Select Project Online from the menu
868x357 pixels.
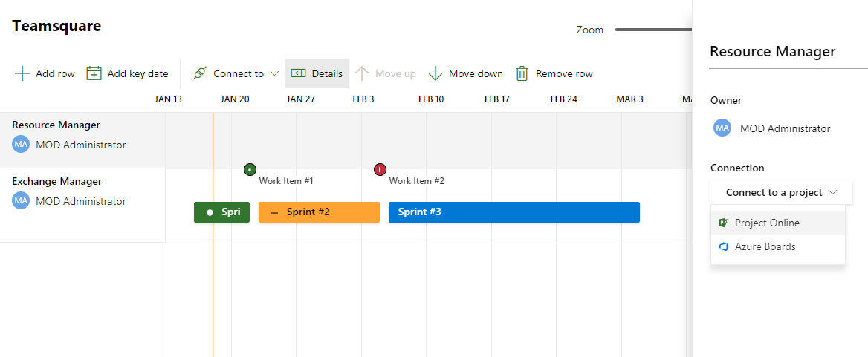tap(767, 223)
